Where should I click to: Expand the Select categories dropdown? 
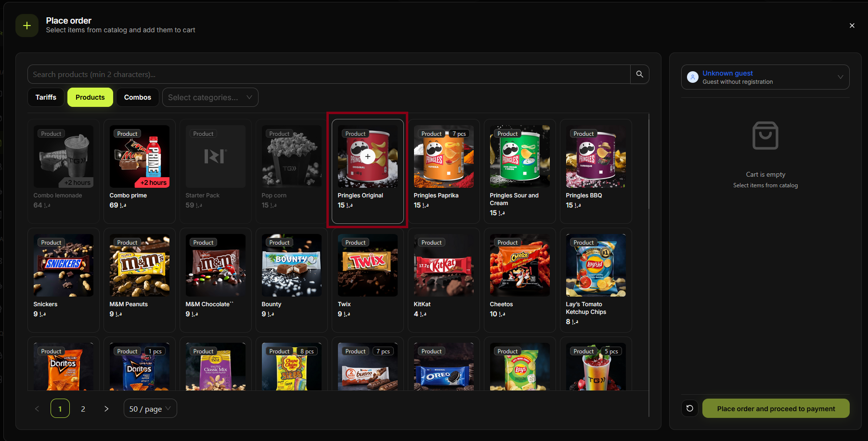pyautogui.click(x=210, y=97)
